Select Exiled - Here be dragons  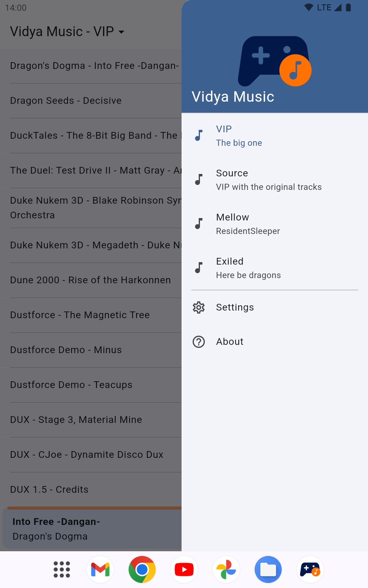pos(248,268)
